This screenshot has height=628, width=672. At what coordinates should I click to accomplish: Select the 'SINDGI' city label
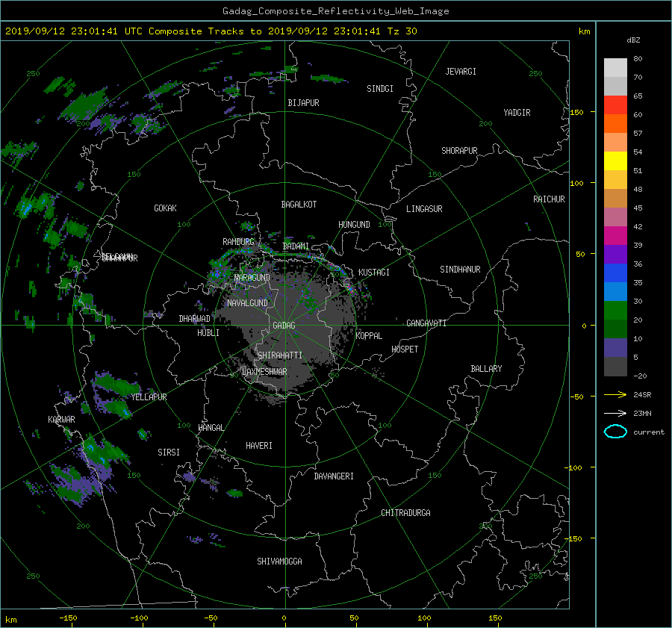(x=380, y=89)
